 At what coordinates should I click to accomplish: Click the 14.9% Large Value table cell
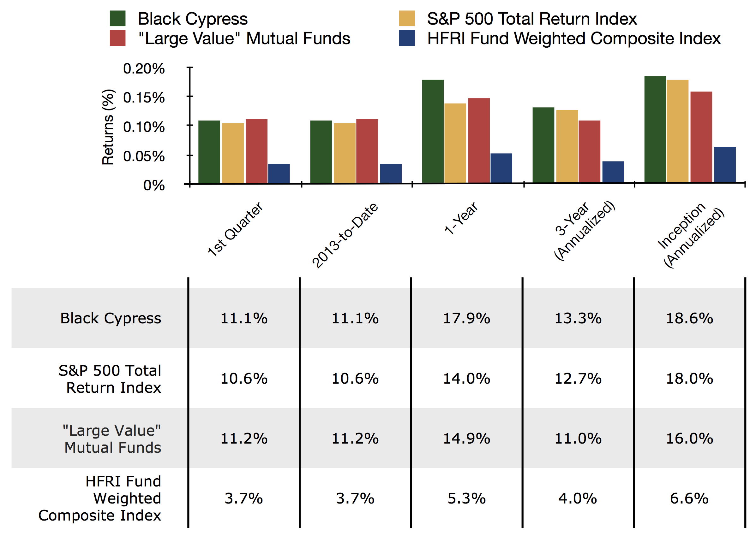[x=466, y=439]
